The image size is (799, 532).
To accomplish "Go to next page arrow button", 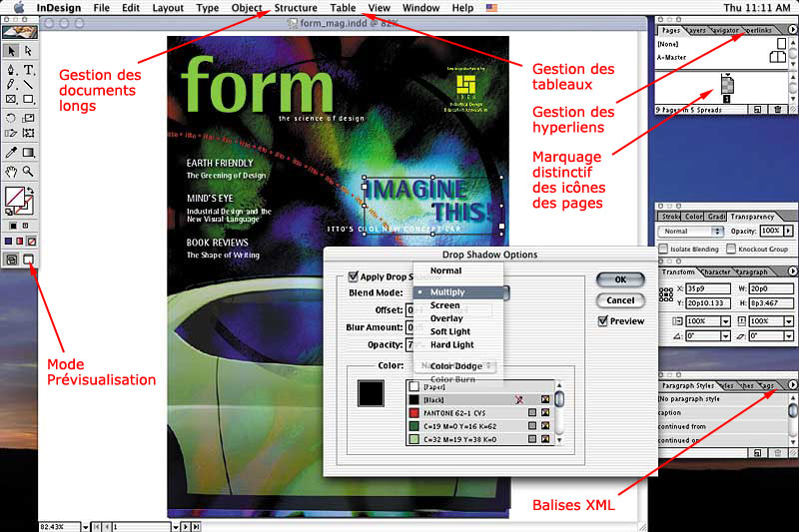I will click(x=186, y=527).
